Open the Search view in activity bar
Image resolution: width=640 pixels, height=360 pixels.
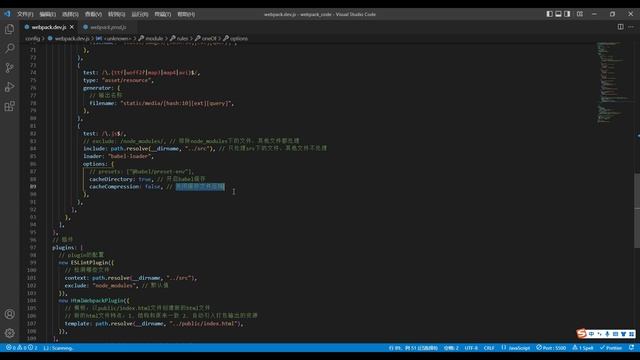(x=9, y=48)
